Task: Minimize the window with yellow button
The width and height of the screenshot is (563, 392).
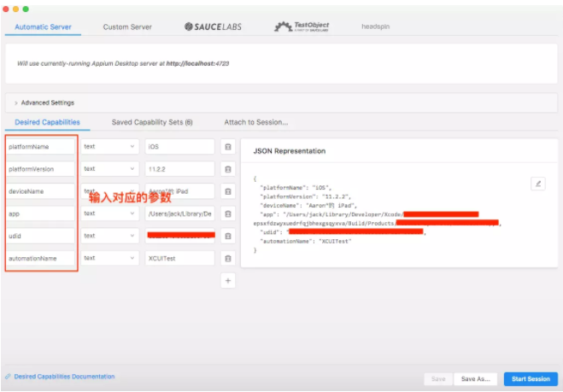Action: (15, 9)
